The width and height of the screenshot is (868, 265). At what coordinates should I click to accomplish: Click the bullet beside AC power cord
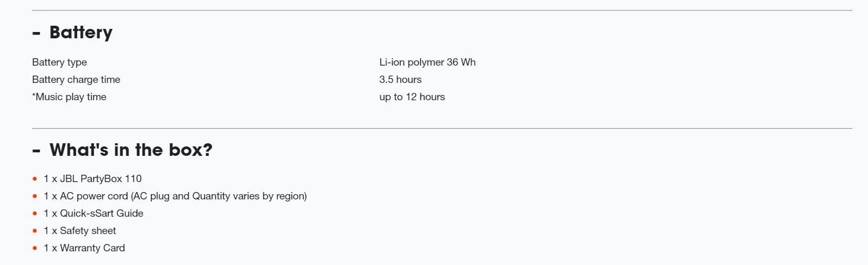tap(35, 196)
